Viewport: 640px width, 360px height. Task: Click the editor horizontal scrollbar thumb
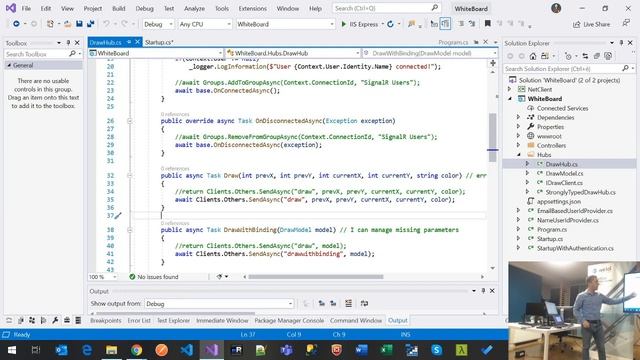(x=316, y=277)
